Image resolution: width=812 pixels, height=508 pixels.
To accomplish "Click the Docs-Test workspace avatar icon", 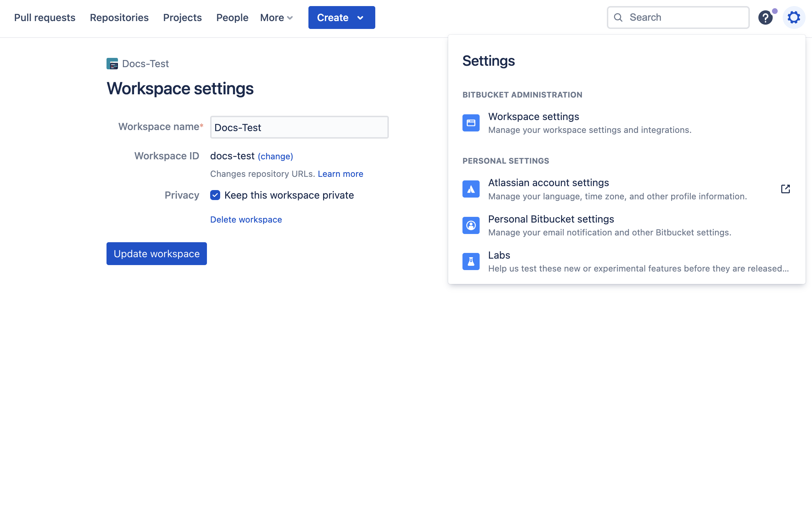I will [112, 64].
